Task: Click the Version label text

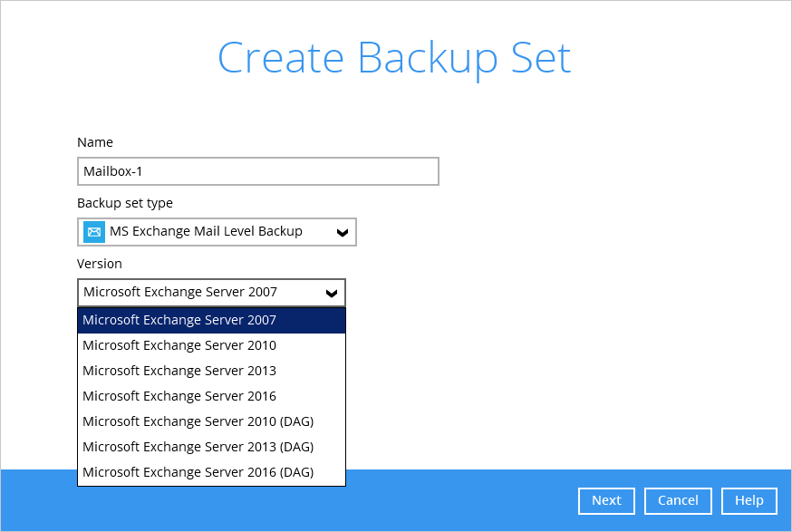Action: pos(100,264)
